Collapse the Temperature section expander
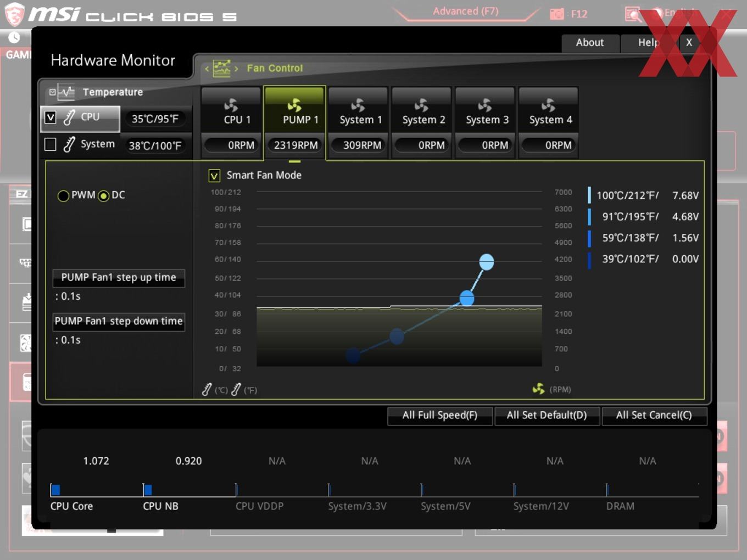747x560 pixels. pos(52,92)
